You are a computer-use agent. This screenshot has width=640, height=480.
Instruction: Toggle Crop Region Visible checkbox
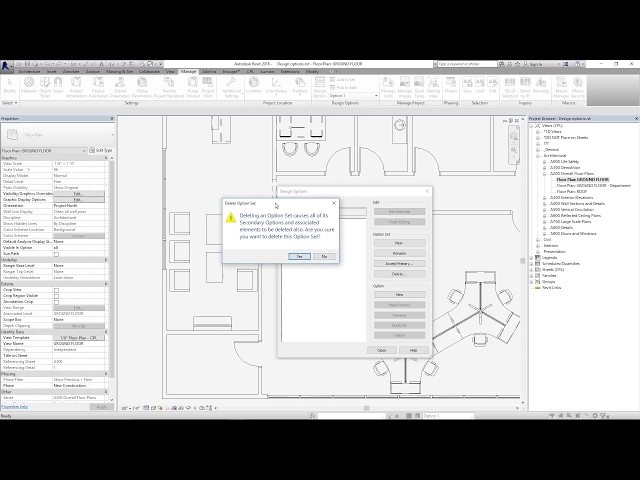coord(56,296)
